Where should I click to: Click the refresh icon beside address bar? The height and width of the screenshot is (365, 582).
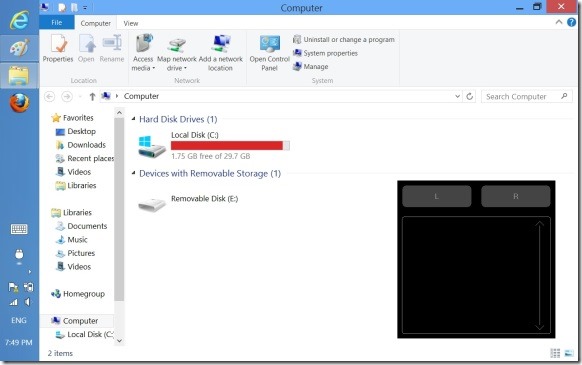click(x=470, y=97)
